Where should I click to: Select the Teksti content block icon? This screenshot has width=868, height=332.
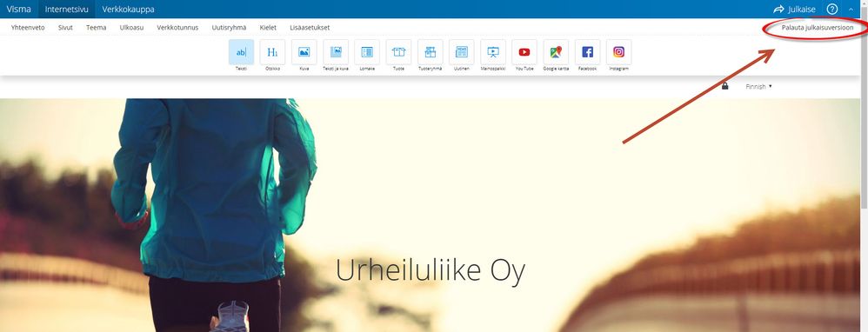[242, 52]
